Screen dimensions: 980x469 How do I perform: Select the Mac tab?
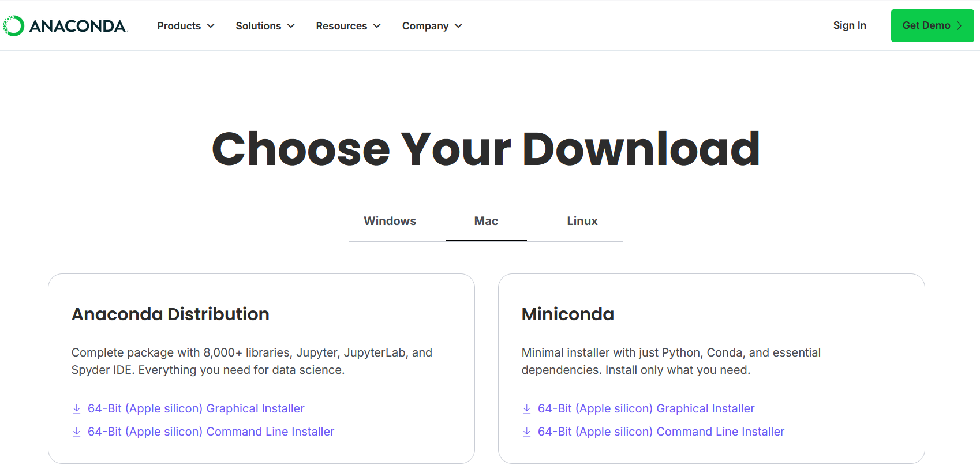click(486, 221)
